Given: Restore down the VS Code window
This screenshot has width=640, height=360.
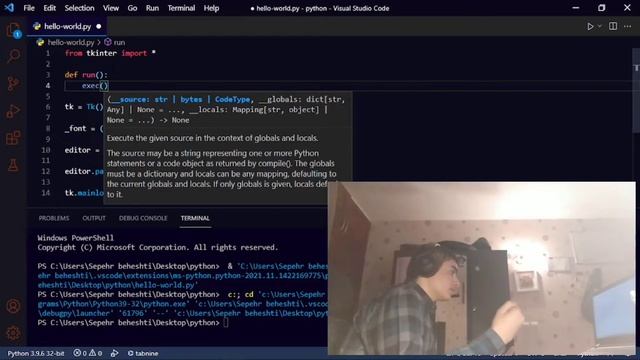Looking at the screenshot, I should [602, 8].
